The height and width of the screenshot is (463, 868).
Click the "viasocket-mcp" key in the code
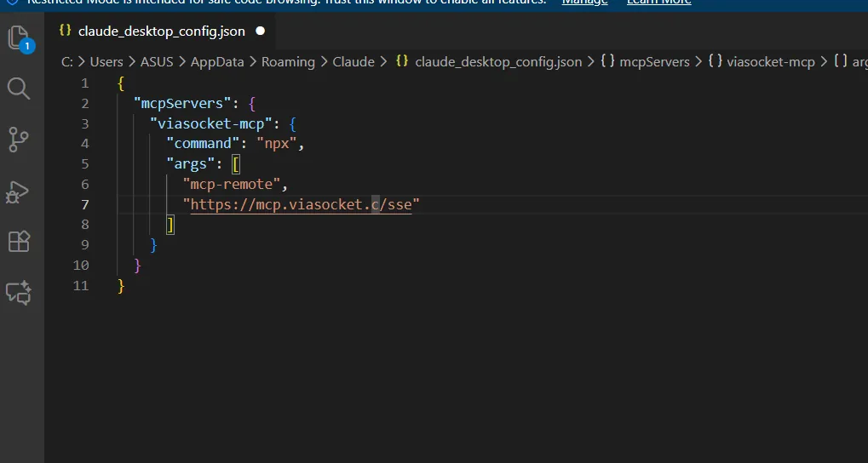211,123
